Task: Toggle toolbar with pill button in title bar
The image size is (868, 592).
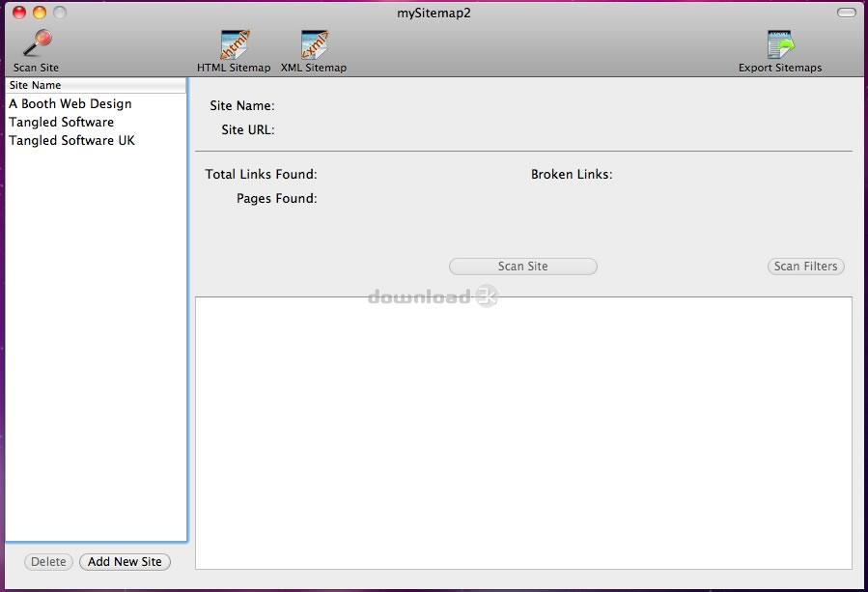Action: point(846,13)
